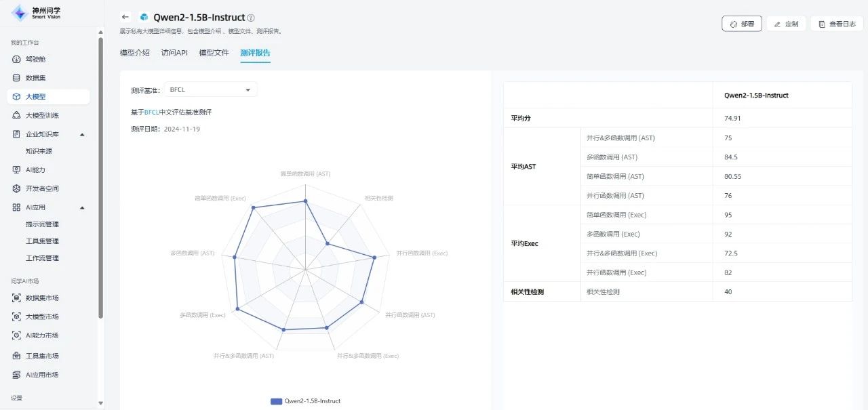The width and height of the screenshot is (868, 410).
Task: Open AI能力市场 via its icon
Action: click(17, 335)
